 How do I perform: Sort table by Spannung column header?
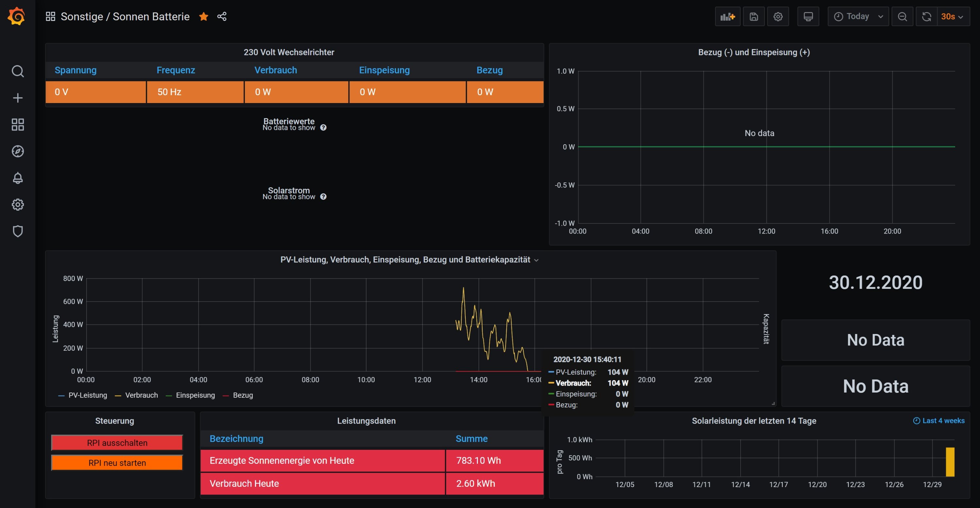[75, 70]
